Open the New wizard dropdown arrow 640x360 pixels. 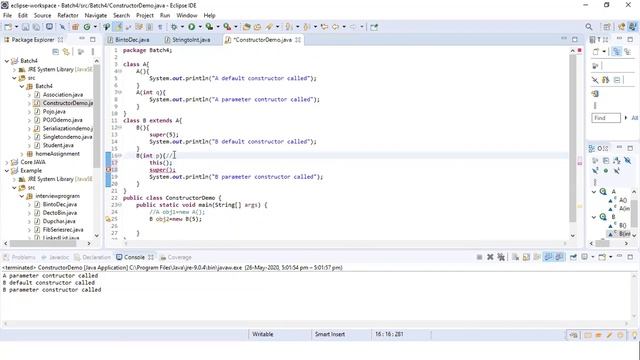[x=16, y=27]
